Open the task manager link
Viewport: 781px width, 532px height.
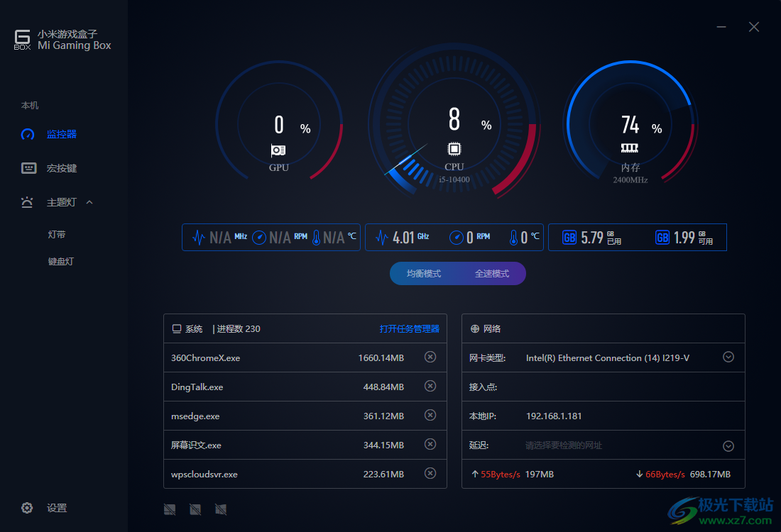[x=410, y=329]
